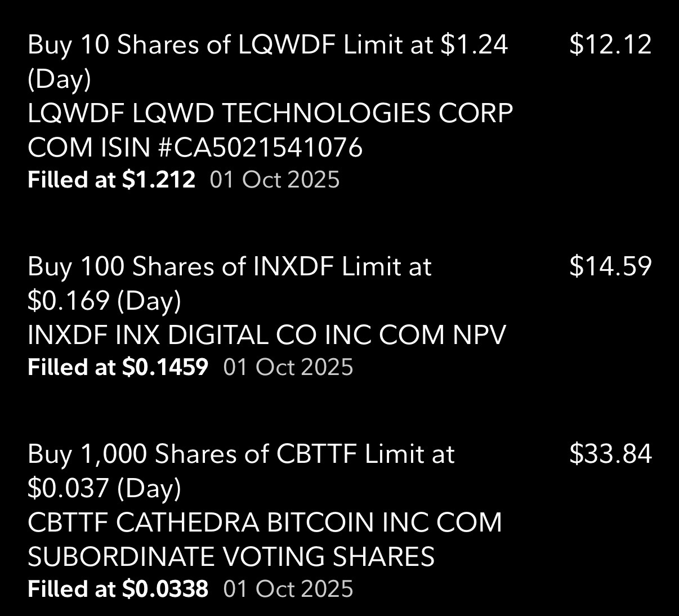Viewport: 679px width, 616px height.
Task: Open the Buy 10 Shares of LQWDF order
Action: point(267,44)
